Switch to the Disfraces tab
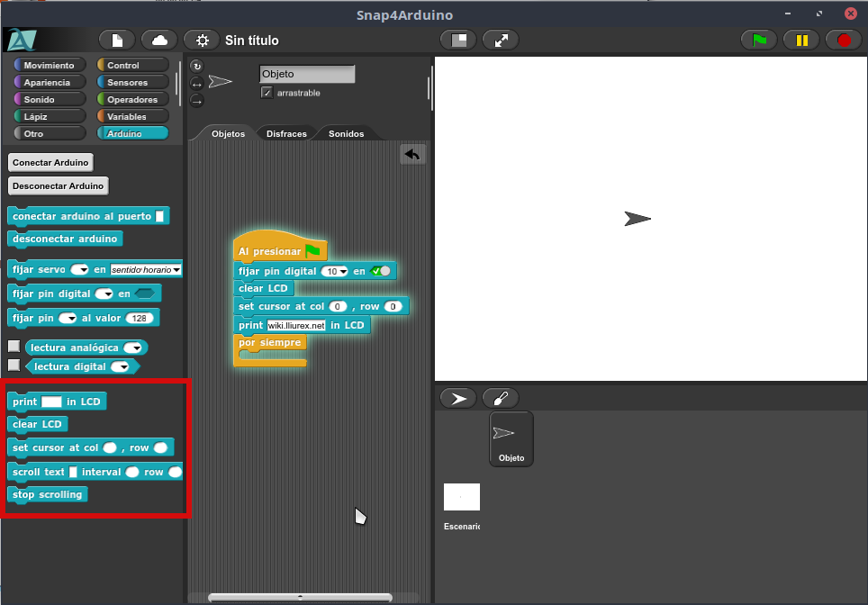Screen dimensions: 868x605 (x=286, y=133)
